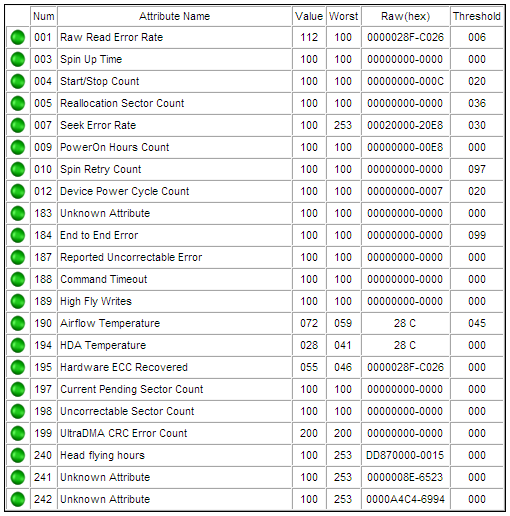Click raw value 00020000-20E8

[405, 125]
